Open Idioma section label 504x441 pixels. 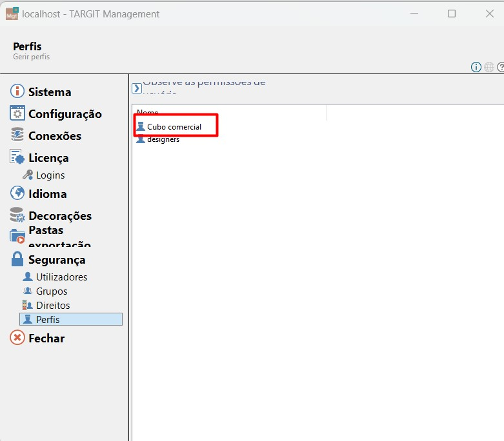pos(48,194)
